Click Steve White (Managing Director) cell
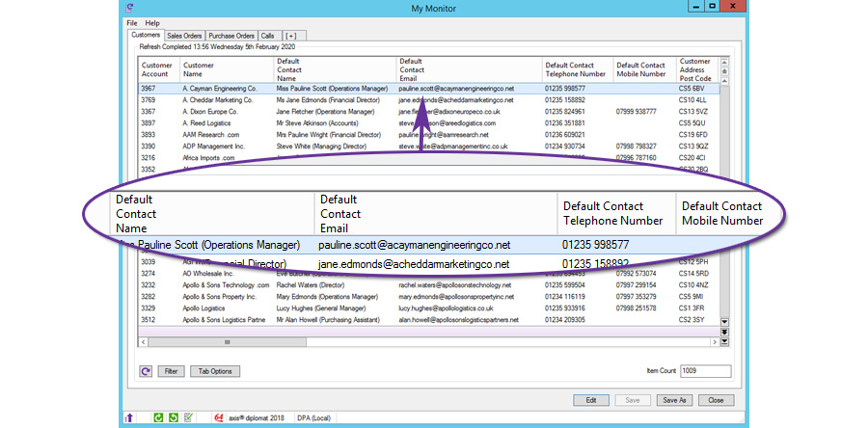This screenshot has width=868, height=428. (321, 147)
